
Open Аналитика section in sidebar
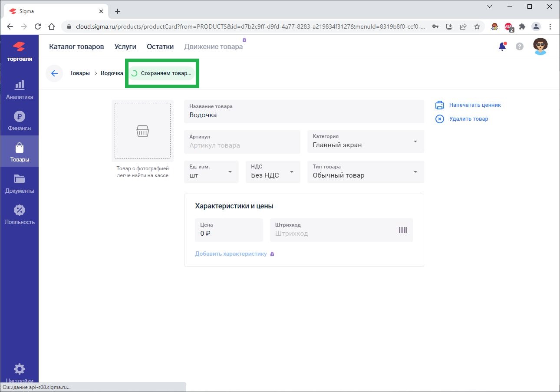20,90
